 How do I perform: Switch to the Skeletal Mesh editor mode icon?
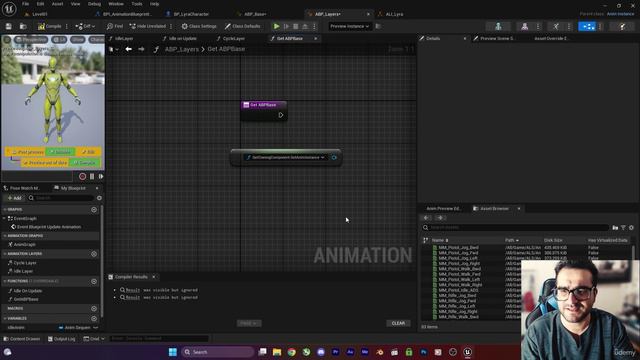tap(524, 26)
